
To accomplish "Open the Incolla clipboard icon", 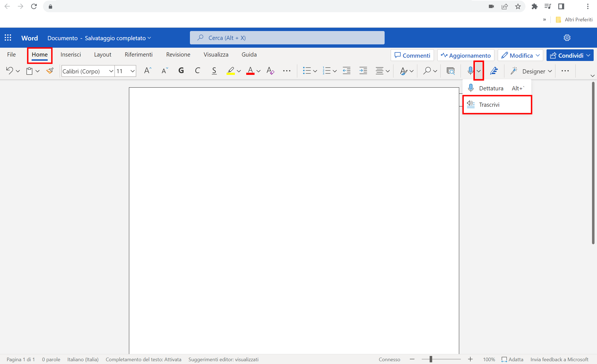I will [29, 71].
